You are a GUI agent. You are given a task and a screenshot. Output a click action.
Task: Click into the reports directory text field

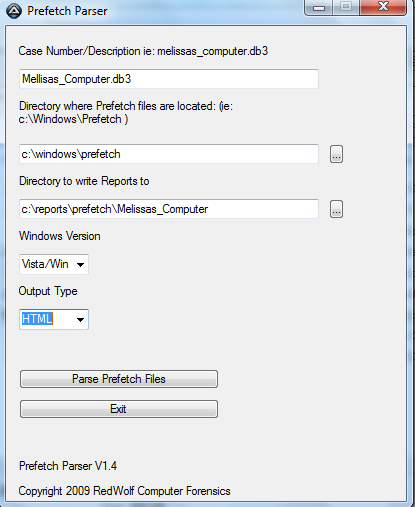pyautogui.click(x=169, y=209)
